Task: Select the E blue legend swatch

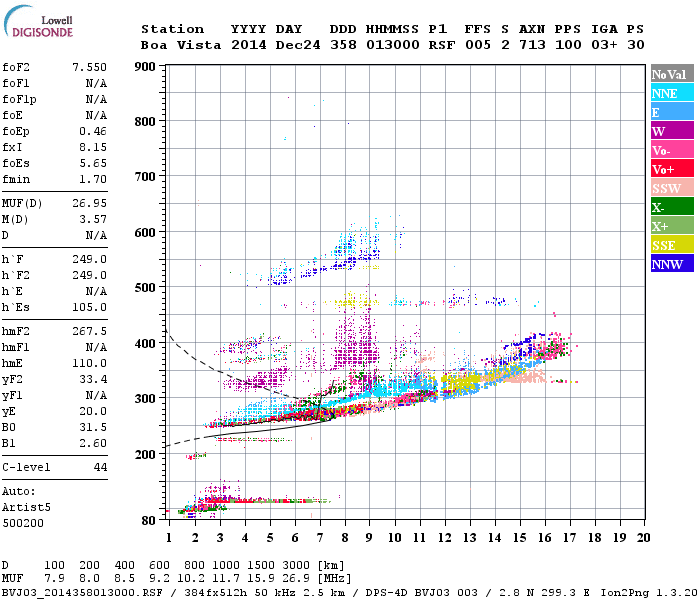Action: coord(672,112)
